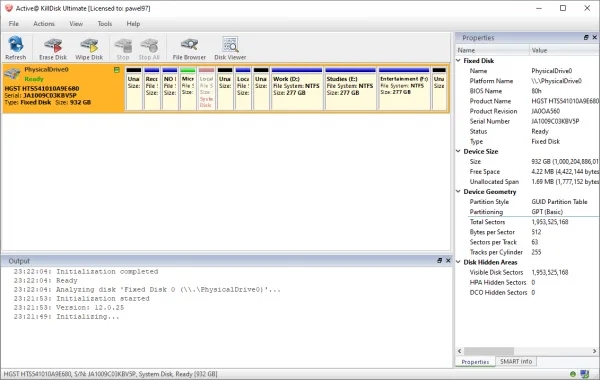Collapse the Fixed Disk property group
Screen dimensions: 600x380
(458, 60)
